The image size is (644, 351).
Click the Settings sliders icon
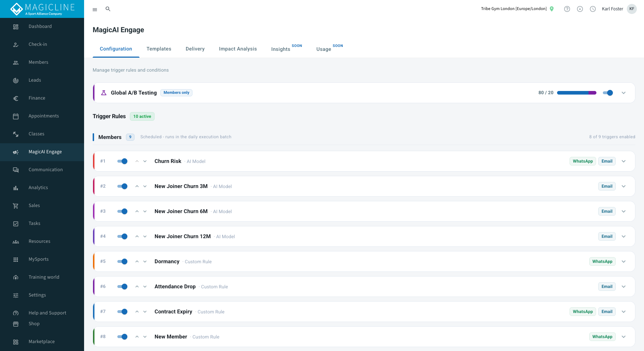point(16,295)
